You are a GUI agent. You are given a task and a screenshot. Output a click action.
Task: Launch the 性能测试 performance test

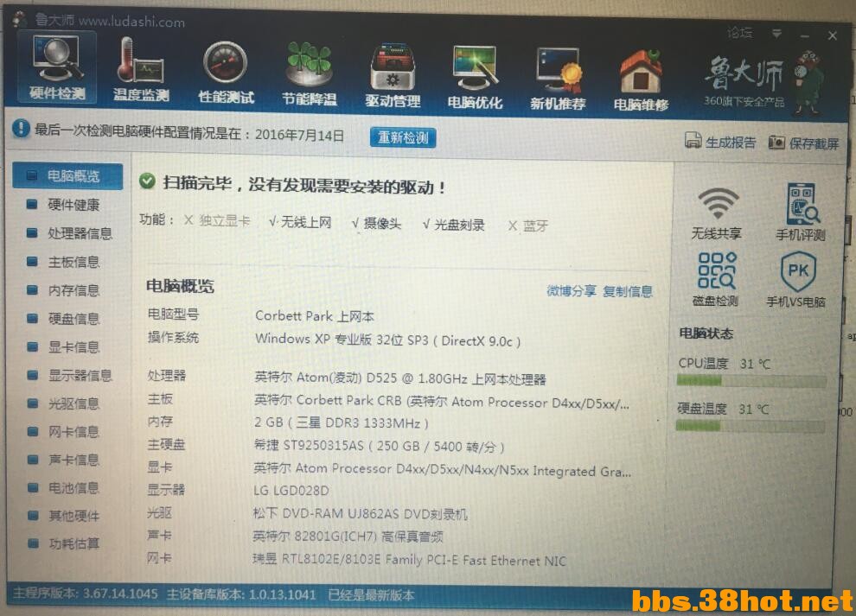pyautogui.click(x=226, y=72)
